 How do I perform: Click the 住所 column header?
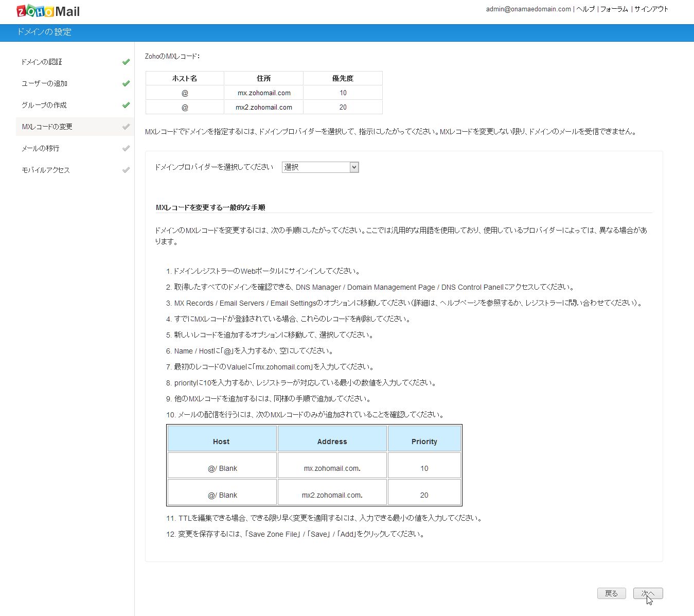point(264,78)
